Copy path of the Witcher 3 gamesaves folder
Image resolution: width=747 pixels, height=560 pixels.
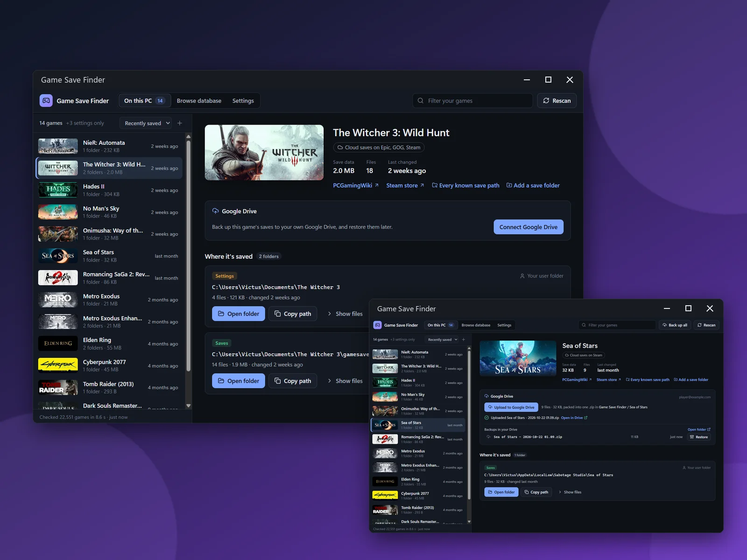coord(293,381)
